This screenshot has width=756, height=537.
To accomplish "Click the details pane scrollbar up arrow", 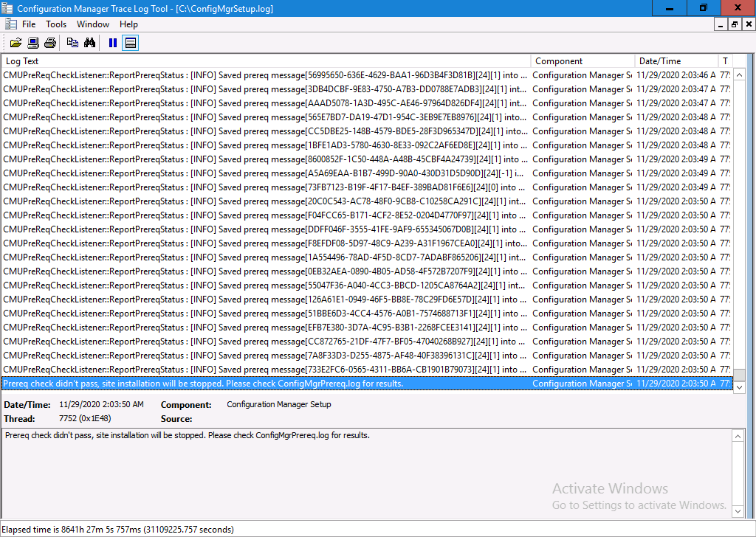I will pyautogui.click(x=738, y=436).
